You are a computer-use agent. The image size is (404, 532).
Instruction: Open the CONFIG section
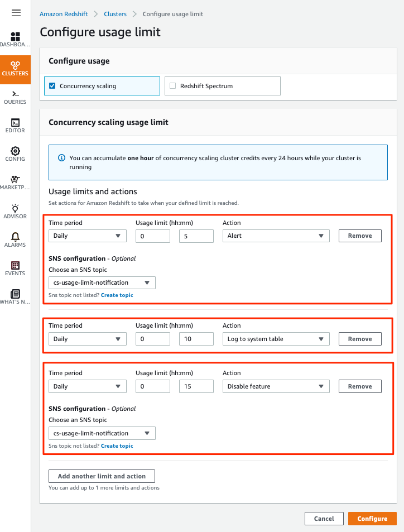[15, 154]
